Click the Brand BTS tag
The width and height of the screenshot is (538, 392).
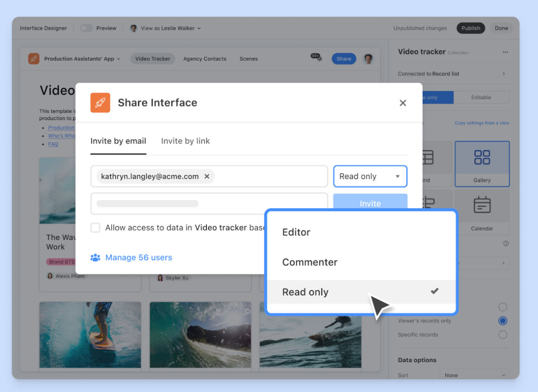tap(61, 262)
